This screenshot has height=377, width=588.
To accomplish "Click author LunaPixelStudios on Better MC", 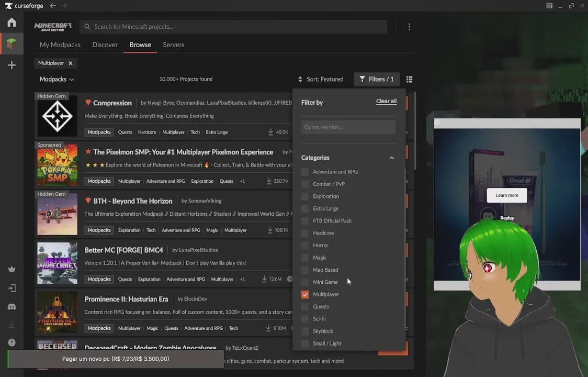I will 198,250.
